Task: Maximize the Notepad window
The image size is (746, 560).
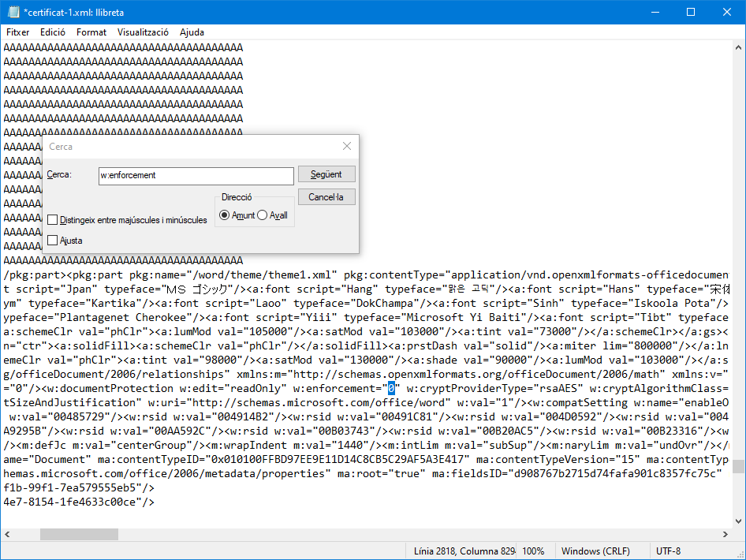Action: tap(691, 13)
